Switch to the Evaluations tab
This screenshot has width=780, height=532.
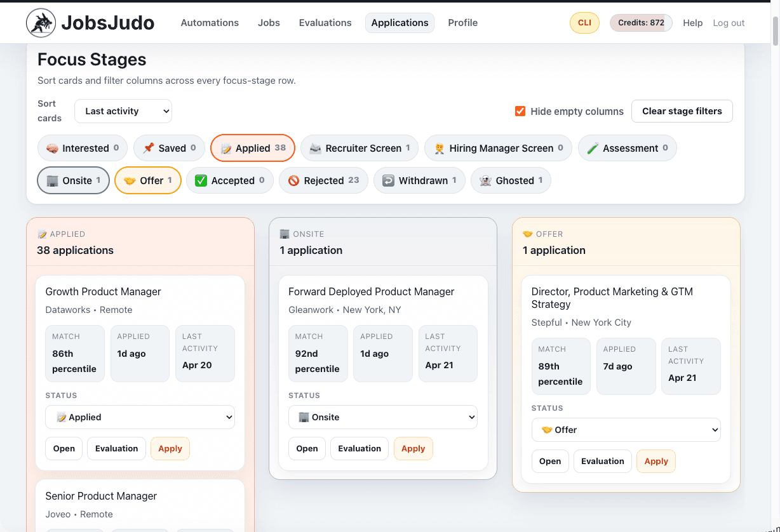click(x=325, y=23)
